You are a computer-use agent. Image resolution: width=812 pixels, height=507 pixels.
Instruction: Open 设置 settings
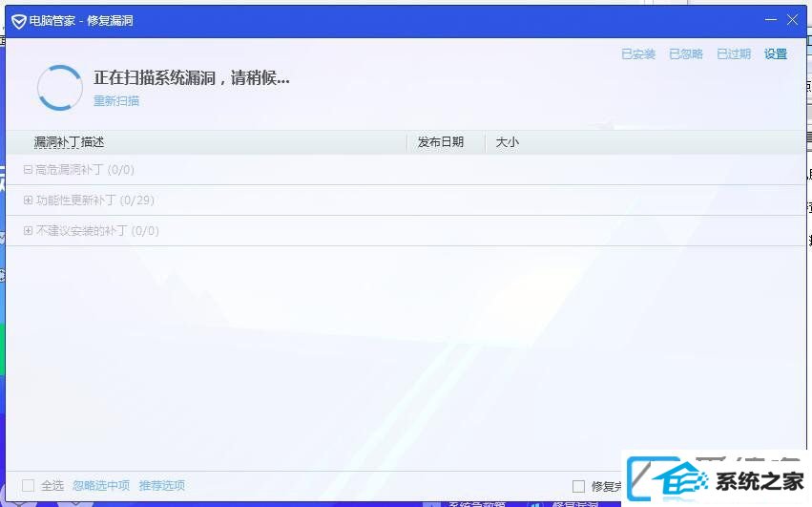click(x=775, y=53)
